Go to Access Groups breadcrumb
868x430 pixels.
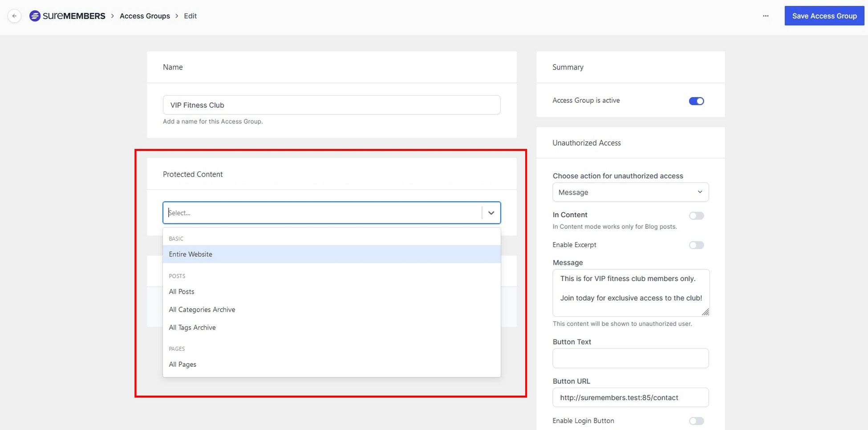point(145,16)
